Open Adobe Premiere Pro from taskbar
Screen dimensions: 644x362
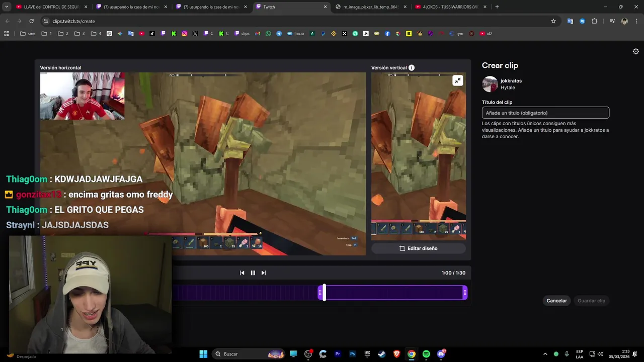[338, 354]
